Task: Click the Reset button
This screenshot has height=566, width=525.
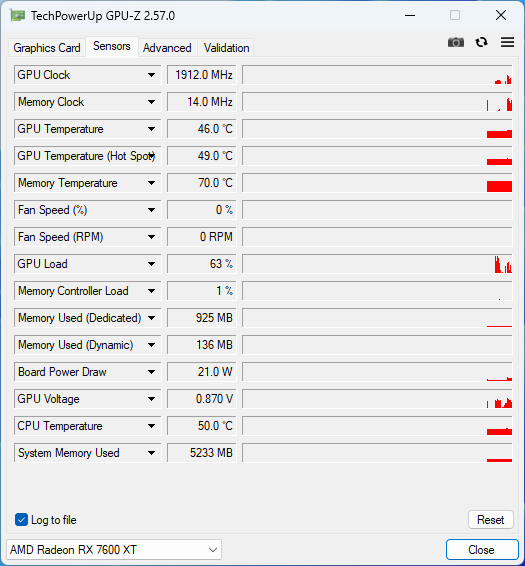Action: pos(490,520)
